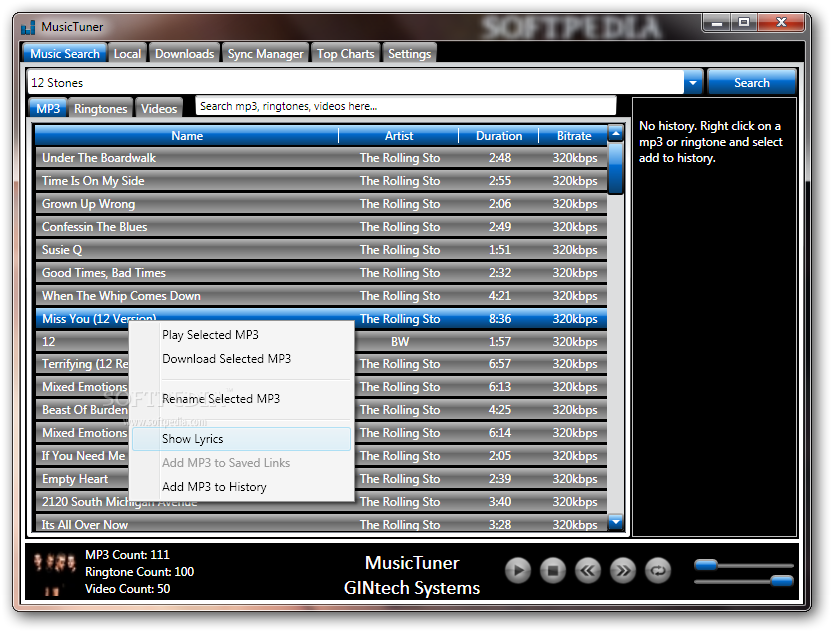Select the MP3 results tab
Screen dimensions: 832x632
click(48, 108)
